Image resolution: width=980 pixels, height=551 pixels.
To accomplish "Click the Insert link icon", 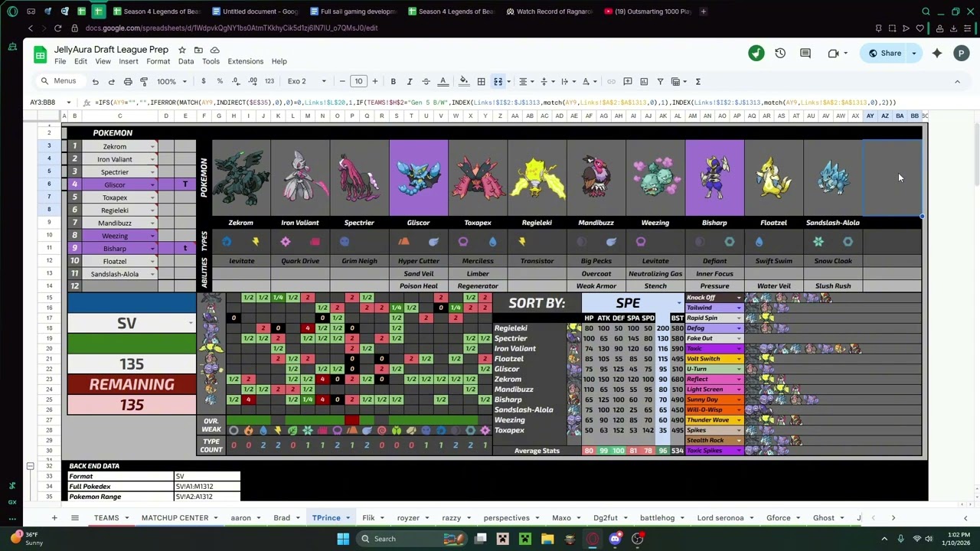I will (x=611, y=81).
